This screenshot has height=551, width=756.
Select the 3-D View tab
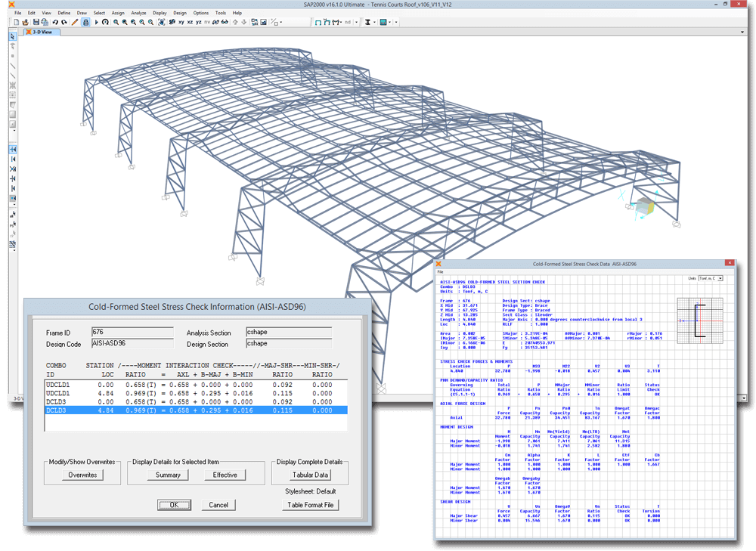pyautogui.click(x=42, y=32)
